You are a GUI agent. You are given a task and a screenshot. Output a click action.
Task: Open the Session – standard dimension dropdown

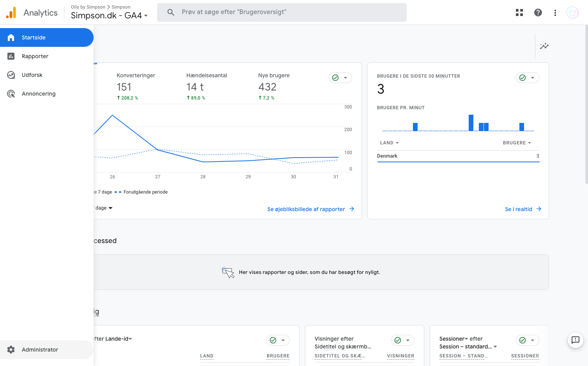pos(468,346)
